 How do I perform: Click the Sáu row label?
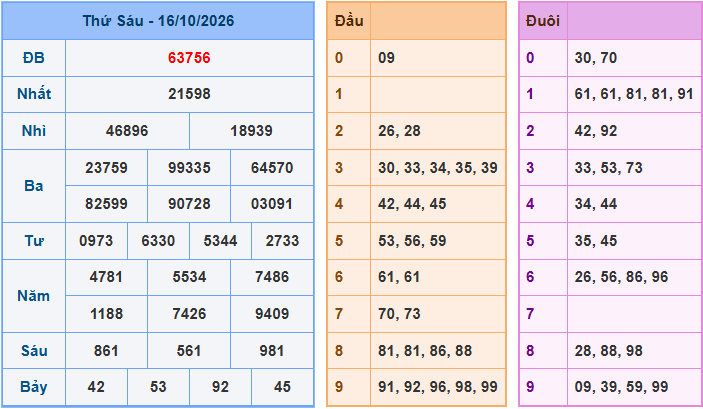(x=34, y=351)
